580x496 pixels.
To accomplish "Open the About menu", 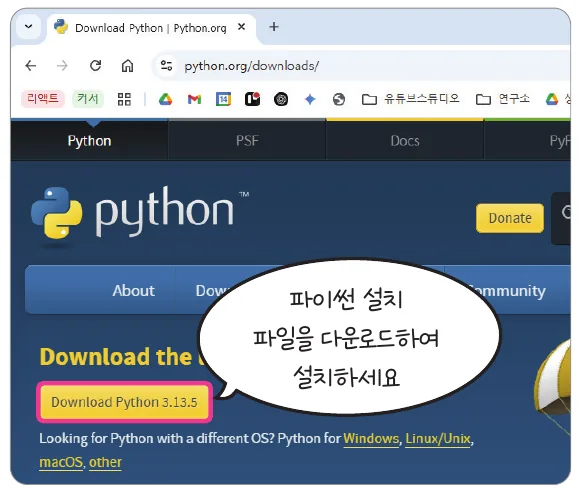I will [x=134, y=290].
